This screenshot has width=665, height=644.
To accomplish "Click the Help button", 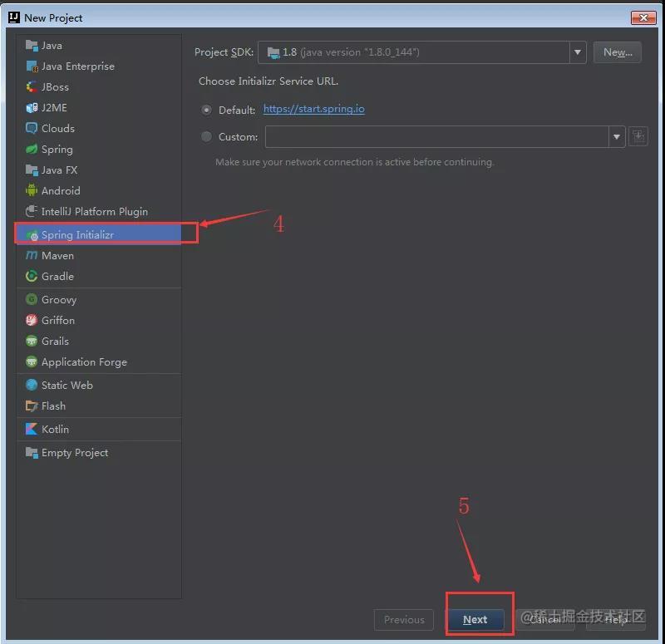I will point(616,619).
